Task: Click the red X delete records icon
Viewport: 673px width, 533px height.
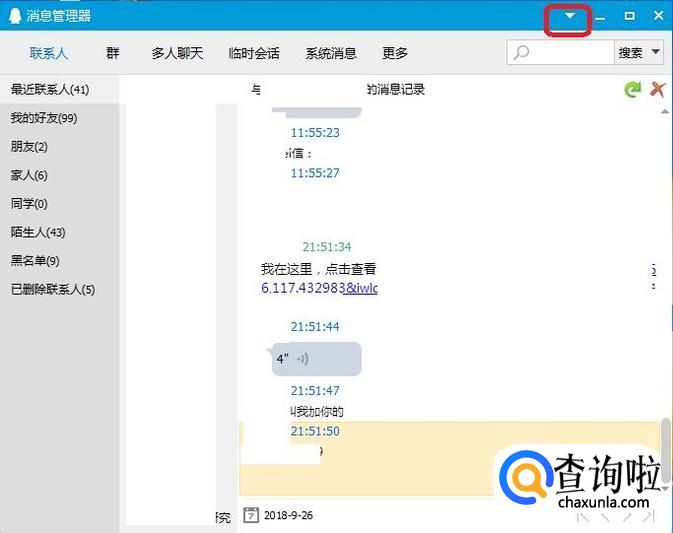Action: click(x=657, y=90)
